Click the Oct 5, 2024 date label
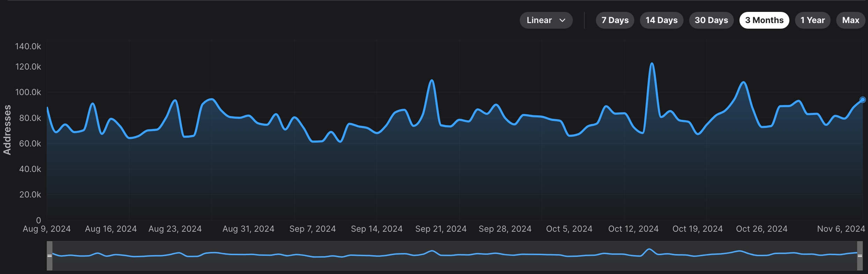This screenshot has height=274, width=868. (569, 229)
